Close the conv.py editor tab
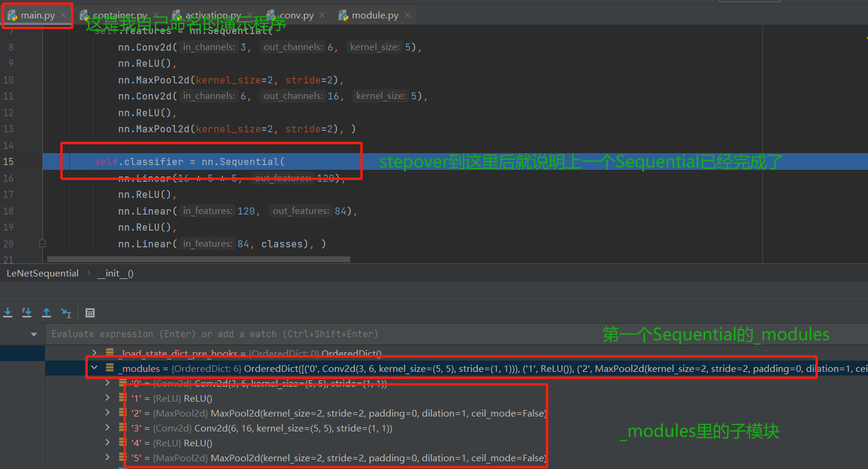Screen dimensions: 868x469 coord(322,15)
